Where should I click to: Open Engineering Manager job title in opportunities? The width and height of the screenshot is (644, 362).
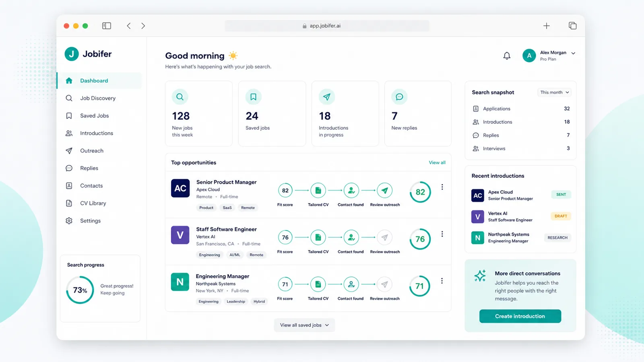(223, 276)
